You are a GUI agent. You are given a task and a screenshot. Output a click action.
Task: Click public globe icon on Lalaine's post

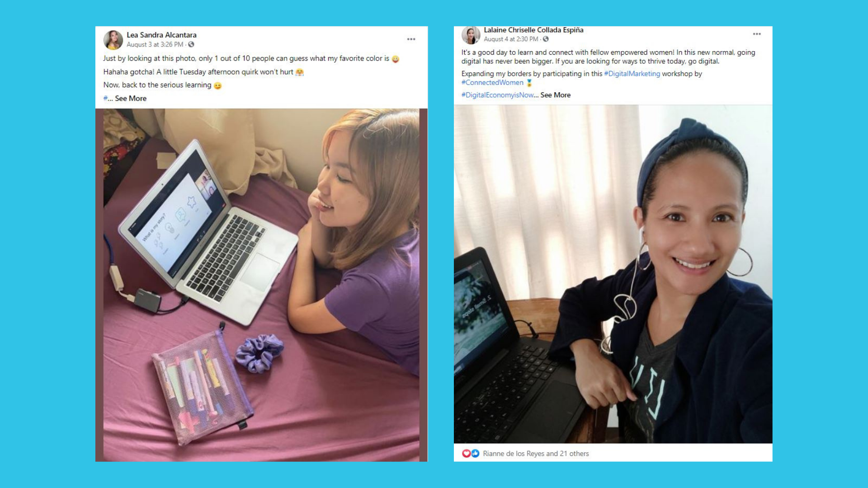click(546, 39)
